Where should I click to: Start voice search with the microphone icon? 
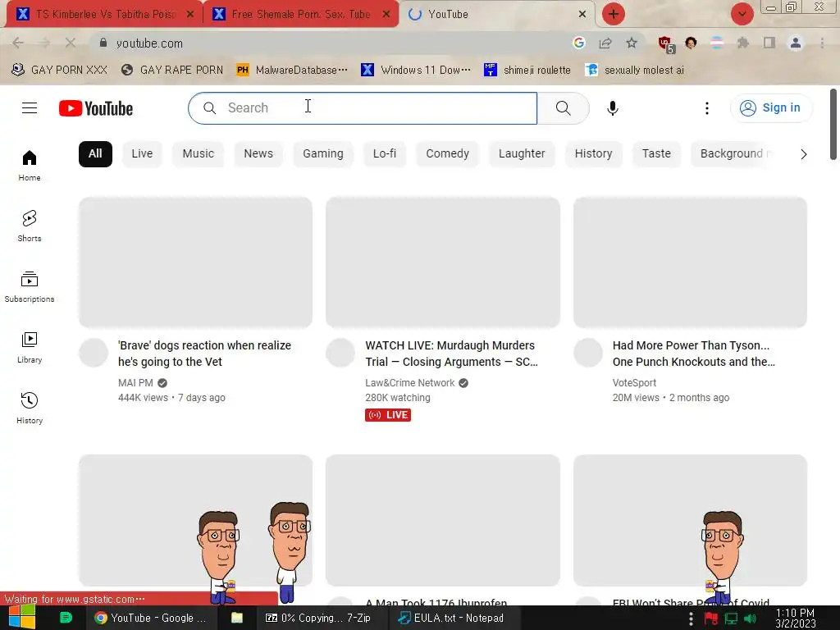click(x=612, y=108)
